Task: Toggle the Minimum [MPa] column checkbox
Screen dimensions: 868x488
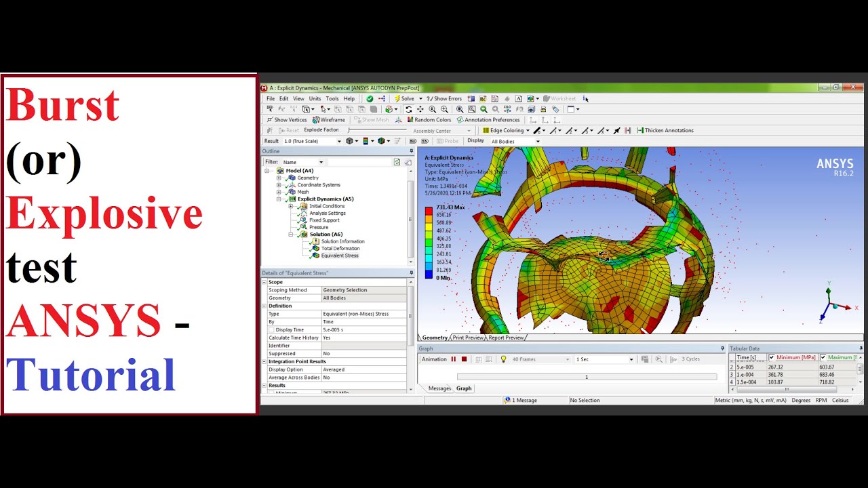Action: point(772,358)
